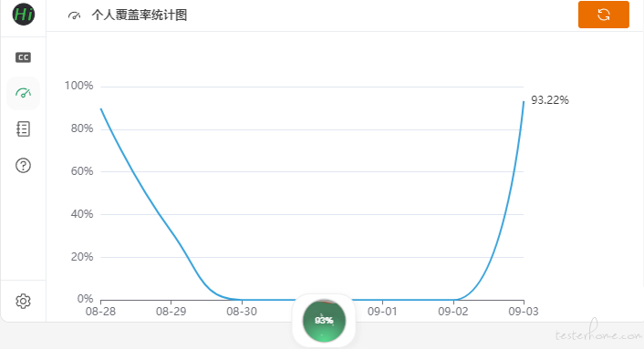
Task: Click the 93.22% end point label
Action: click(549, 100)
